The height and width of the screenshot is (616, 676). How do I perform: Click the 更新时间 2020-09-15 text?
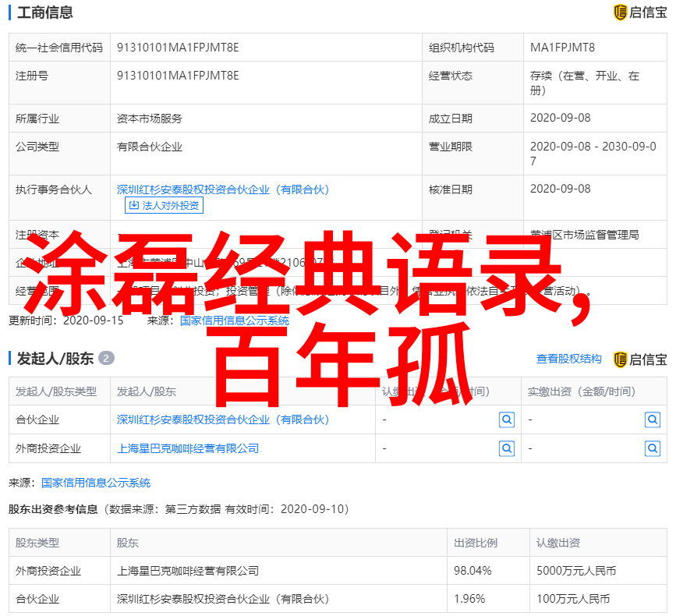click(66, 320)
